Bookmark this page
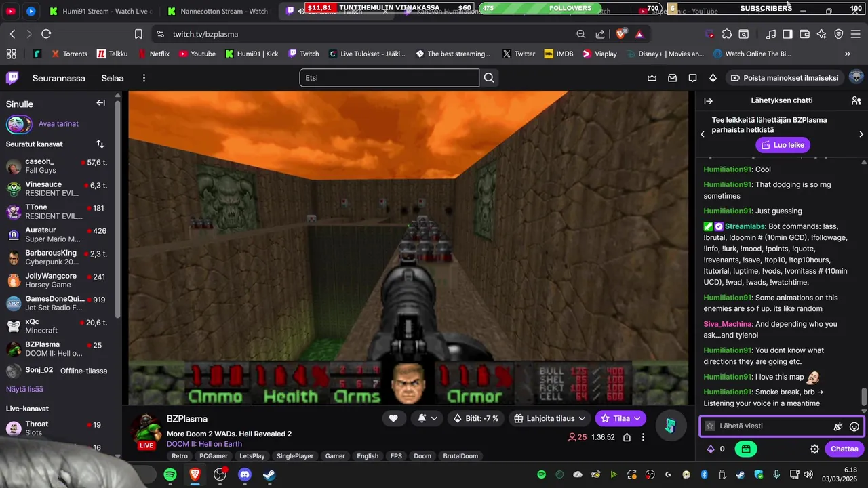Viewport: 868px width, 488px height. 138,34
